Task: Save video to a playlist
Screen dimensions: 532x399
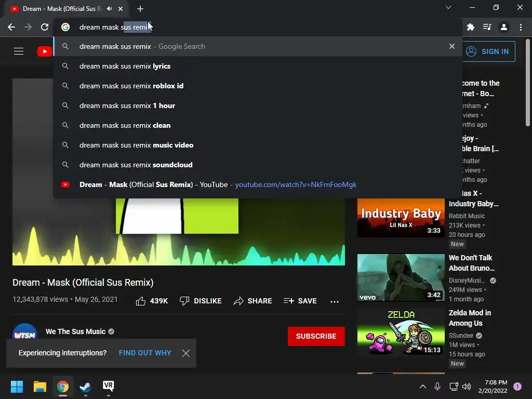Action: [x=300, y=301]
